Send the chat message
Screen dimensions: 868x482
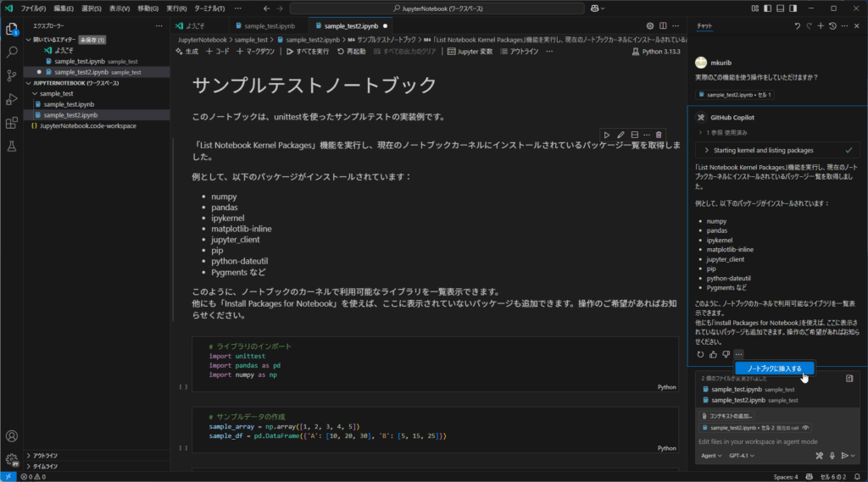pyautogui.click(x=845, y=456)
